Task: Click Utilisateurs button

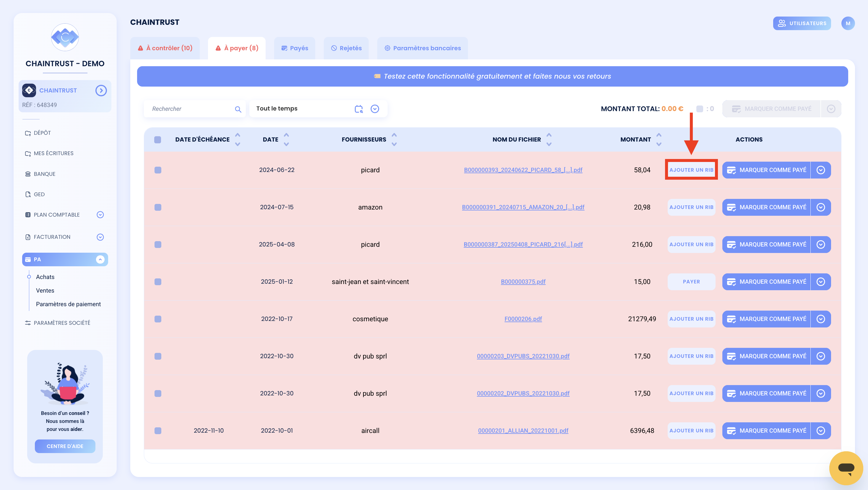Action: (x=802, y=23)
